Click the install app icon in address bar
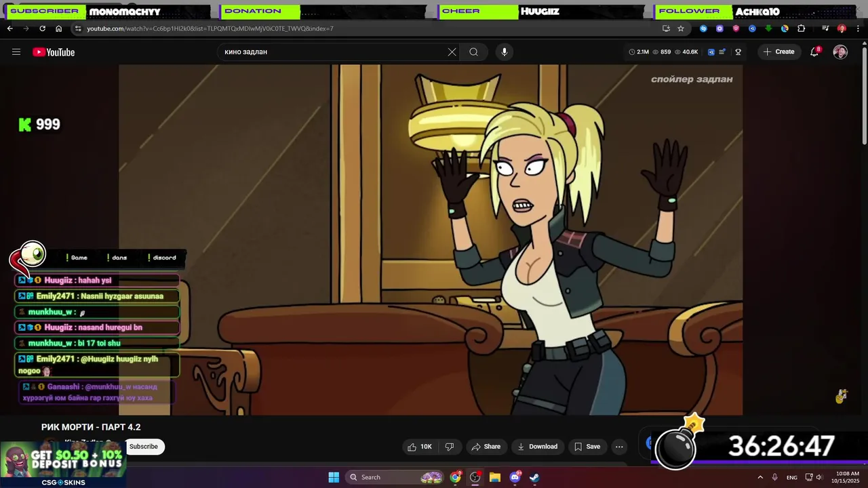 (x=666, y=28)
